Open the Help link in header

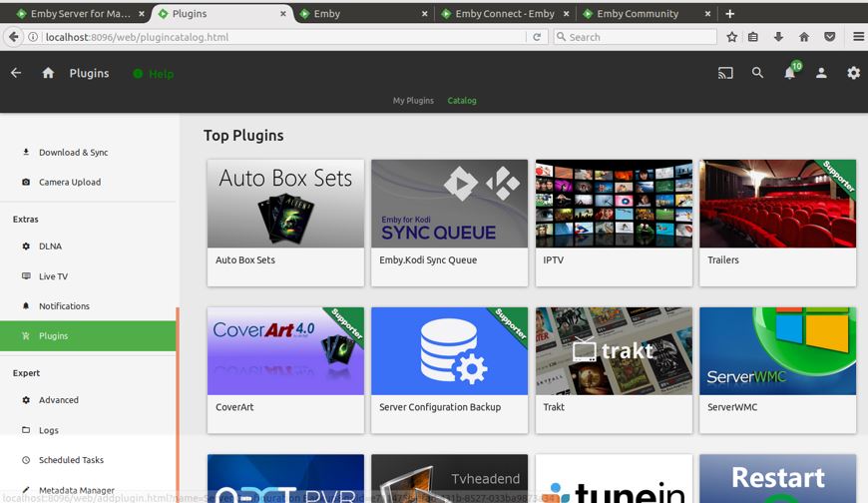point(154,74)
